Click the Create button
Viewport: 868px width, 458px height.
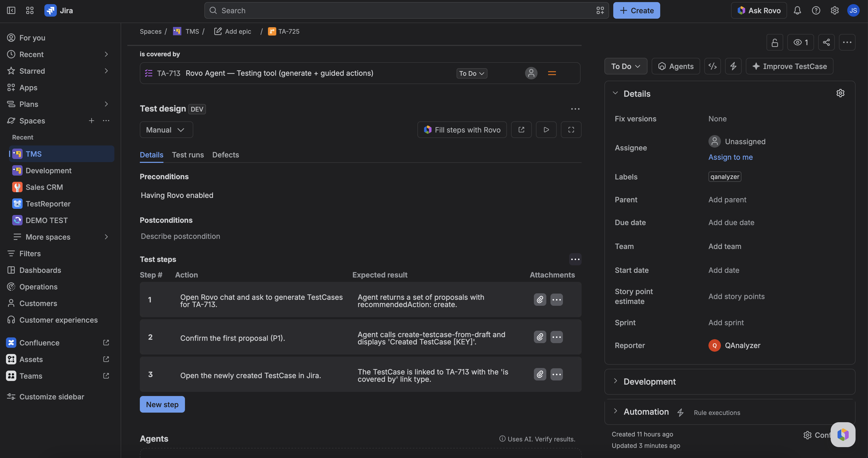coord(636,10)
